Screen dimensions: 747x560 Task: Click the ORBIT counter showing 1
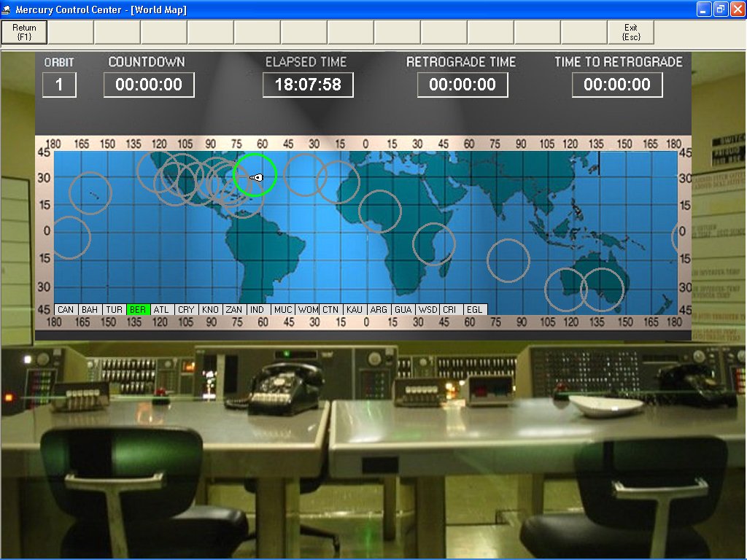60,85
